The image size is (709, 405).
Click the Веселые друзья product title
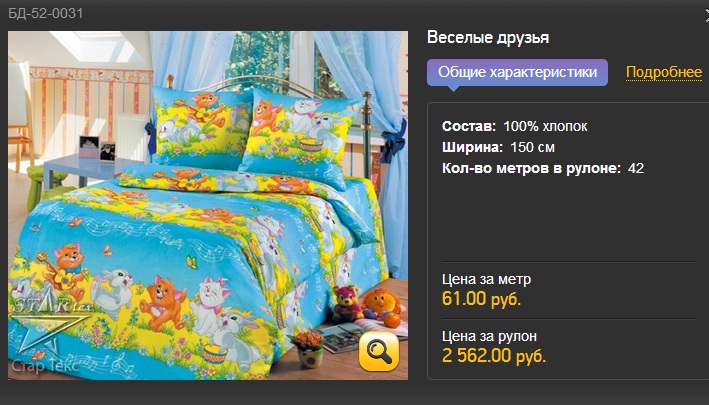tap(488, 38)
